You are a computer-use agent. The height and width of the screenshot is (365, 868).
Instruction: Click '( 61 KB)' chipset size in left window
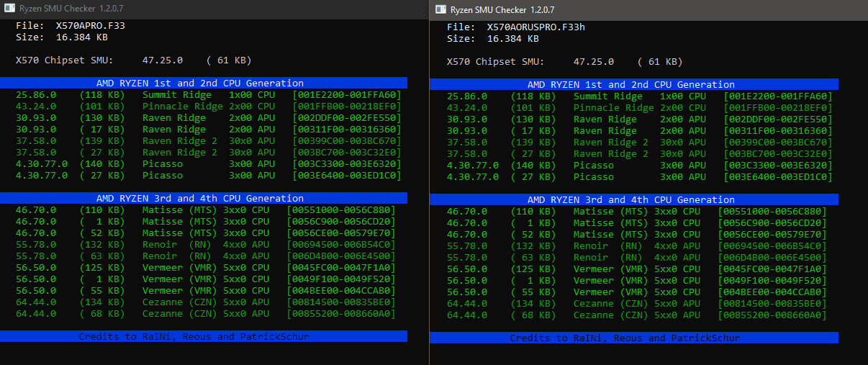[x=229, y=60]
